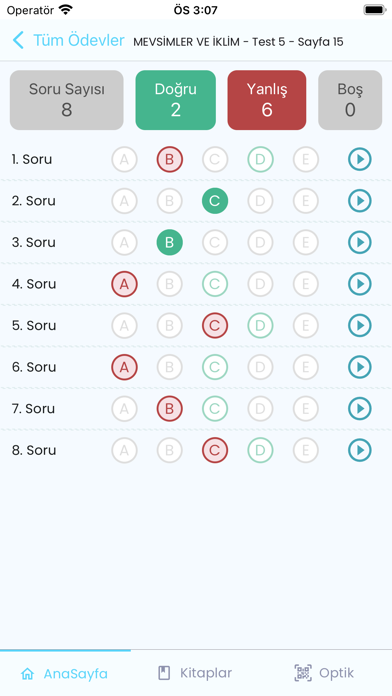Tap the Boş 0 summary card
Screen dimensions: 392x696
tap(350, 100)
